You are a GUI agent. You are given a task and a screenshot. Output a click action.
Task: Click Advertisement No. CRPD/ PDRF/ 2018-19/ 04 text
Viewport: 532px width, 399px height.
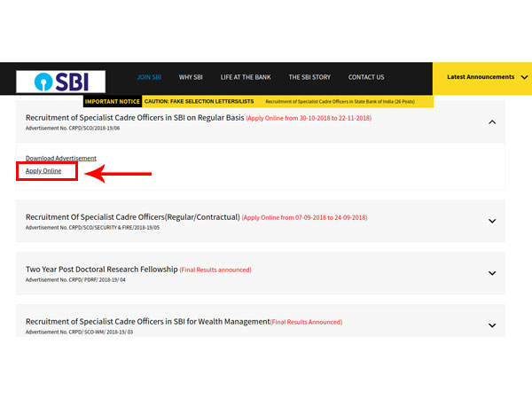point(75,280)
